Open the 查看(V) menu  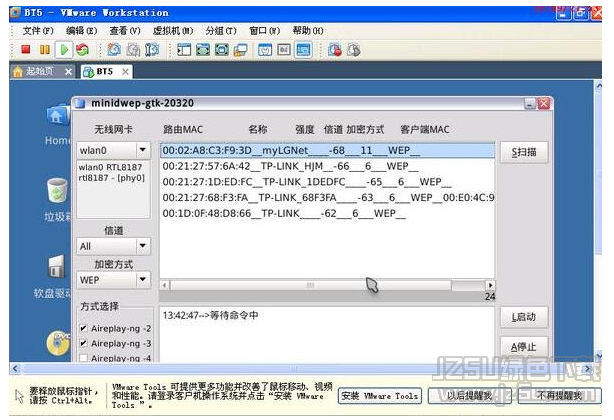(125, 31)
